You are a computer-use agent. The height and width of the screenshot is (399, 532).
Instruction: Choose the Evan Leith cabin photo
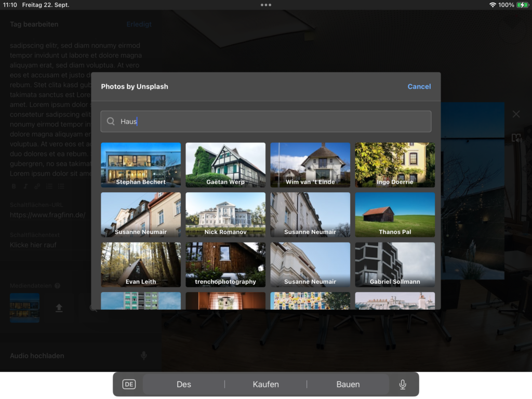[x=141, y=264]
